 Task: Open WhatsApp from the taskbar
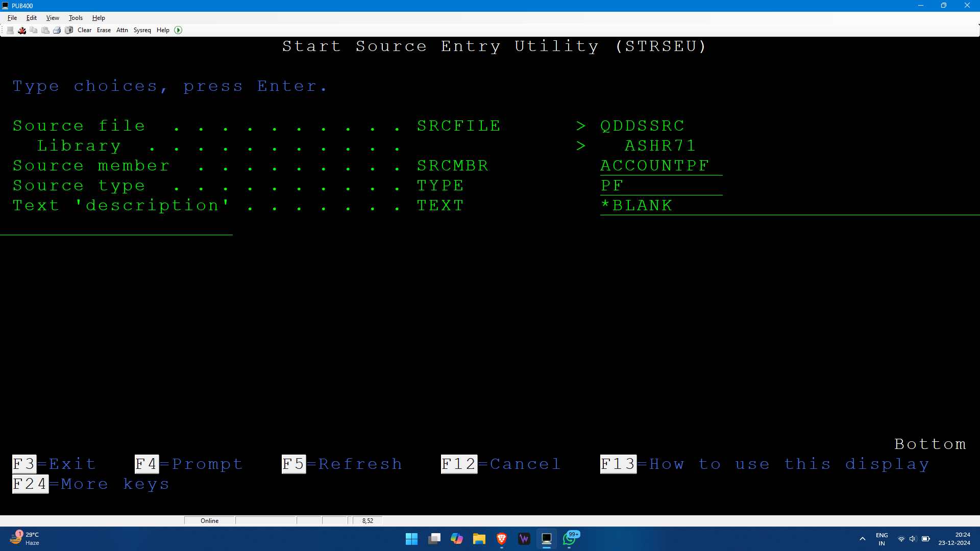click(569, 539)
